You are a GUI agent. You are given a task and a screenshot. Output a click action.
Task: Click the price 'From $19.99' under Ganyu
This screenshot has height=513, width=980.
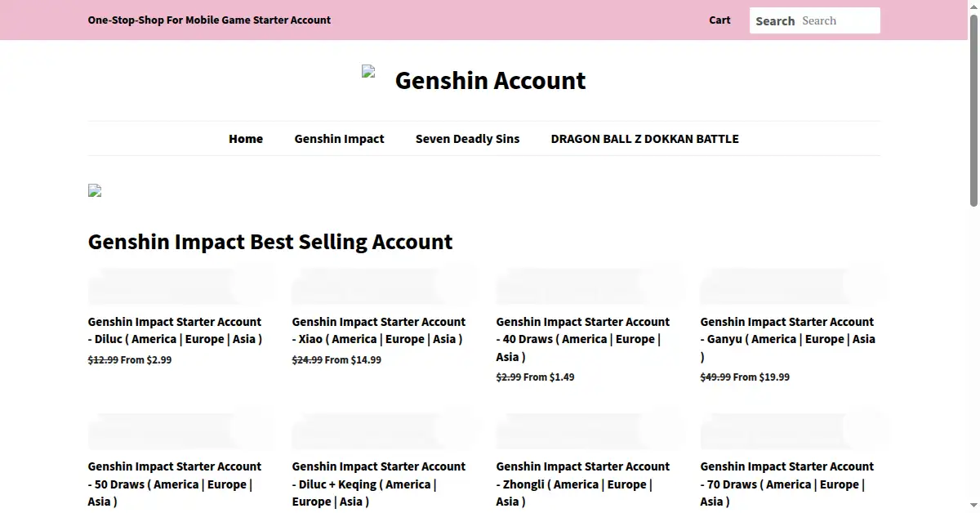point(761,377)
